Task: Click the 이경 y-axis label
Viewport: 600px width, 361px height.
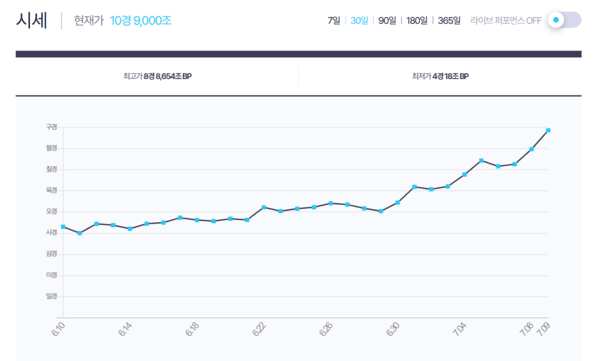Action: [x=52, y=275]
